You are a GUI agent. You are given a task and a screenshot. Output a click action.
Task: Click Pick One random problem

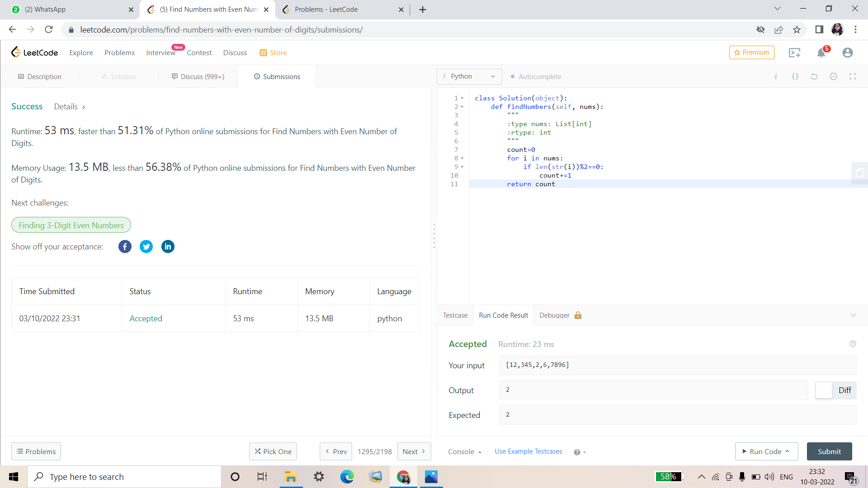273,451
